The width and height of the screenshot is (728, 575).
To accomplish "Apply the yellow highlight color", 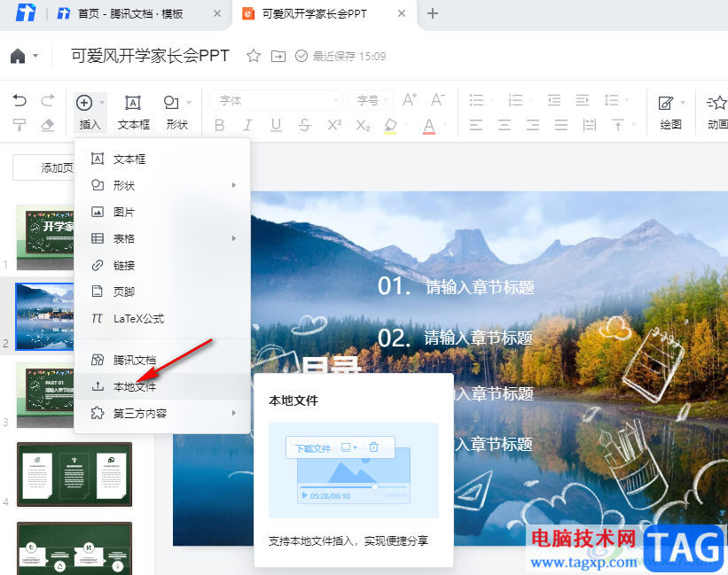I will coord(390,126).
